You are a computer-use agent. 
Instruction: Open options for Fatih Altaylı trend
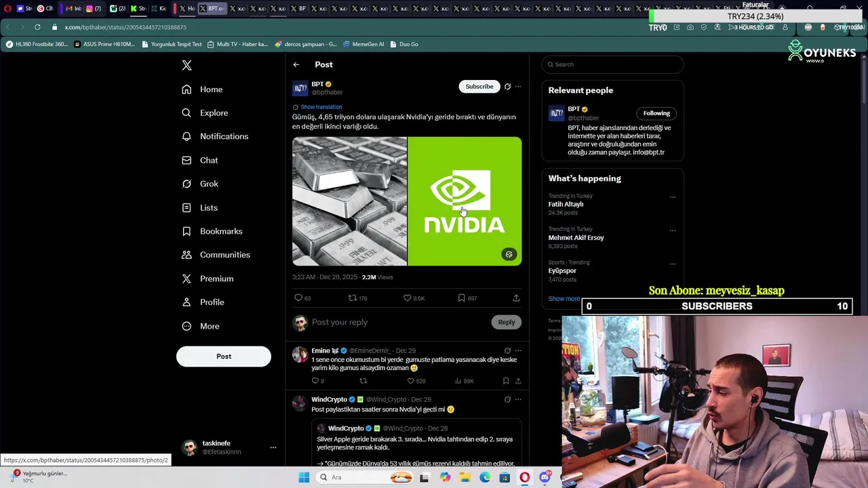[673, 197]
